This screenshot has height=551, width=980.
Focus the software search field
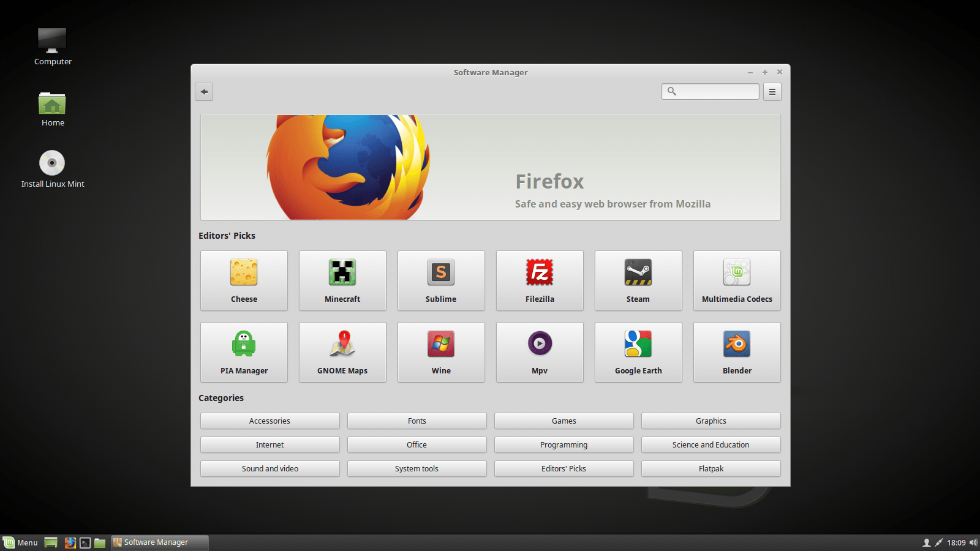[710, 91]
